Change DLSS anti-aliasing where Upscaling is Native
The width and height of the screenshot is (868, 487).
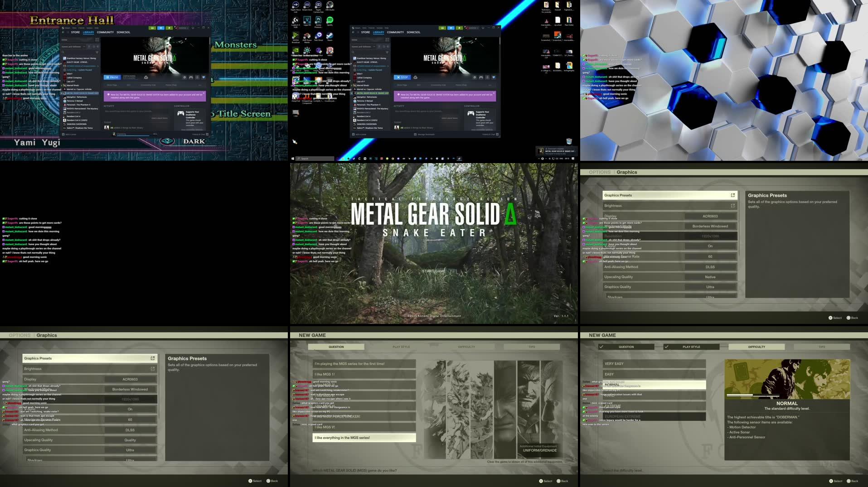[710, 267]
